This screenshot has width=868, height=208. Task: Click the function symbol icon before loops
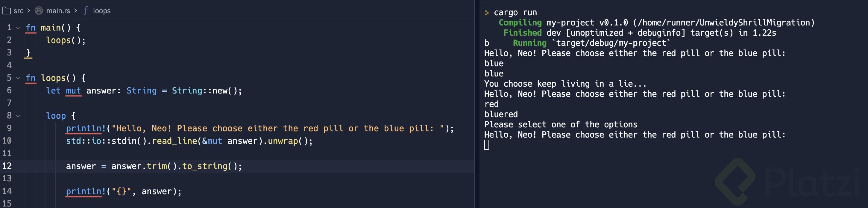click(86, 11)
